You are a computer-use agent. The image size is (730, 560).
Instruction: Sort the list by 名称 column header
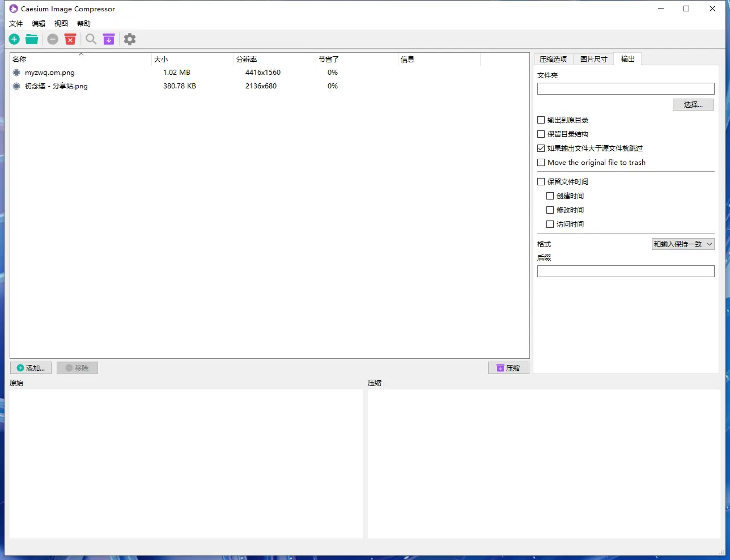[x=19, y=60]
